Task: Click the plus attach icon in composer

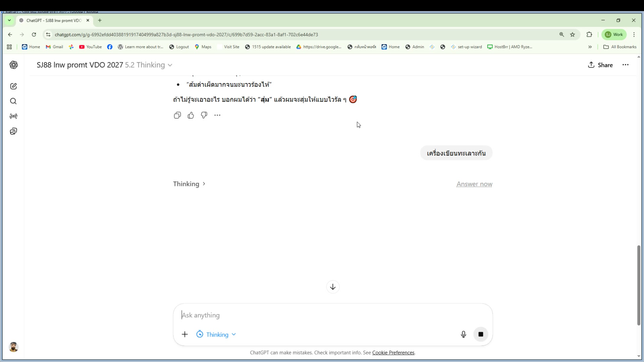Action: click(185, 334)
